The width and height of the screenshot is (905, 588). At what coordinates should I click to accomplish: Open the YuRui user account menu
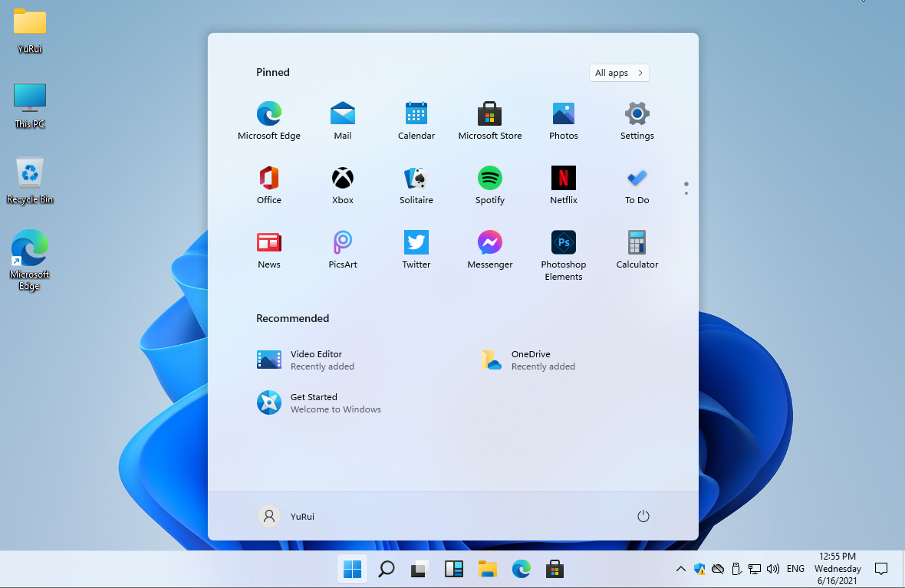click(286, 516)
